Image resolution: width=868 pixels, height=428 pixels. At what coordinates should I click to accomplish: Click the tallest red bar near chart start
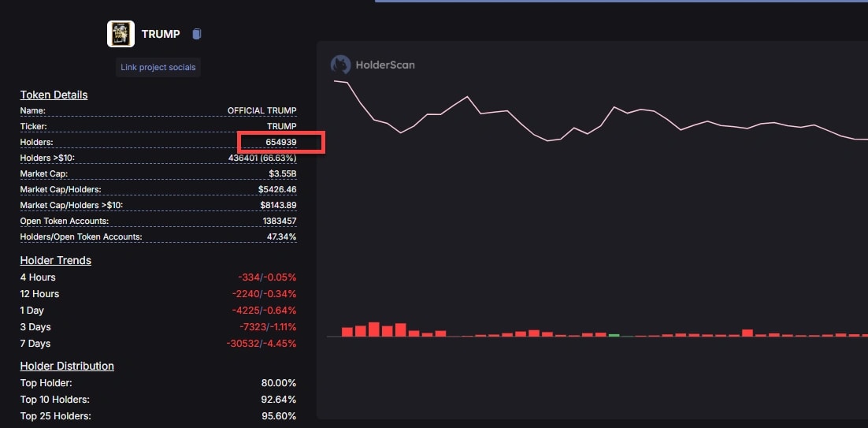[x=373, y=329]
